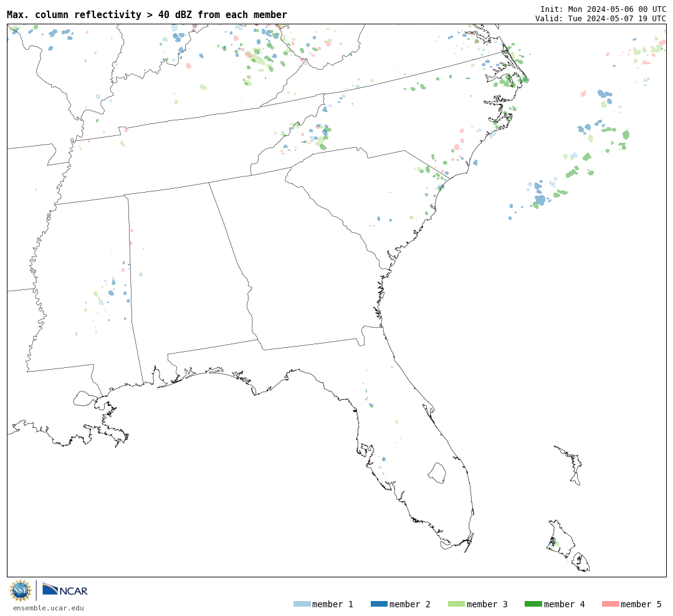The image size is (673, 616).
Task: Click the ensemble.ucar.edu text
Action: pos(49,608)
